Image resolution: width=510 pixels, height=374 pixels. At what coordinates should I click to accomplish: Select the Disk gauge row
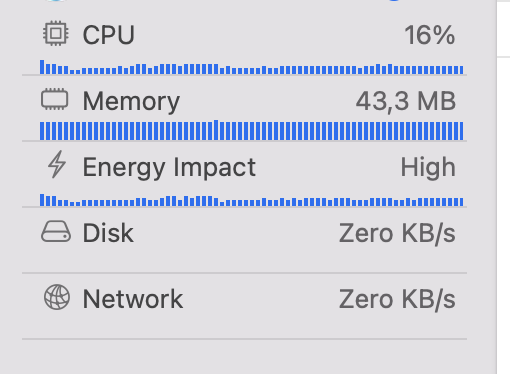tap(245, 240)
